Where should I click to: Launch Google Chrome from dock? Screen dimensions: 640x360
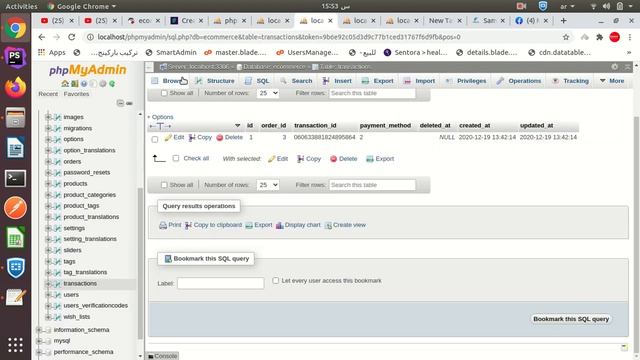pos(16,28)
